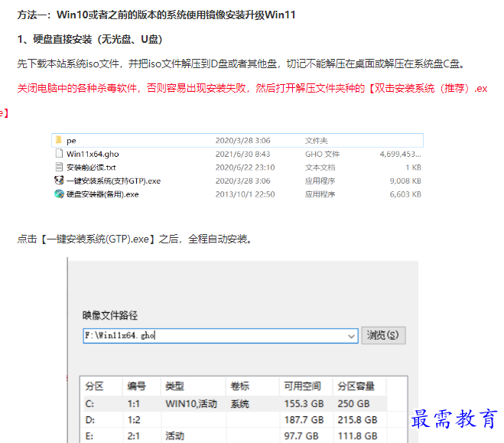504x443 pixels.
Task: Click the pe folder icon
Action: [58, 140]
